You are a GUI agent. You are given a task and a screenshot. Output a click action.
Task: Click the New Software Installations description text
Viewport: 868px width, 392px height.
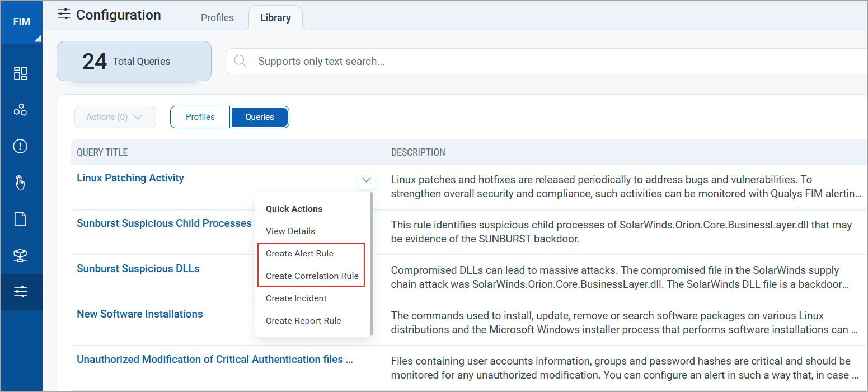625,323
